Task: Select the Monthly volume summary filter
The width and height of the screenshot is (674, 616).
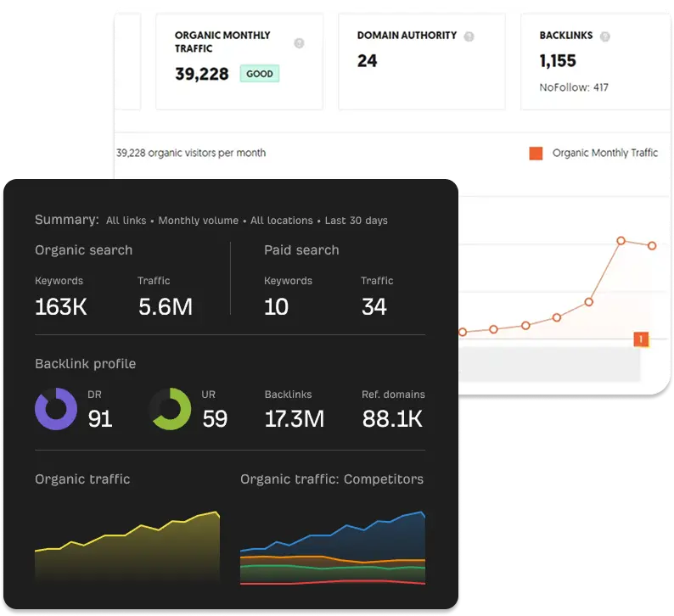Action: pyautogui.click(x=198, y=221)
